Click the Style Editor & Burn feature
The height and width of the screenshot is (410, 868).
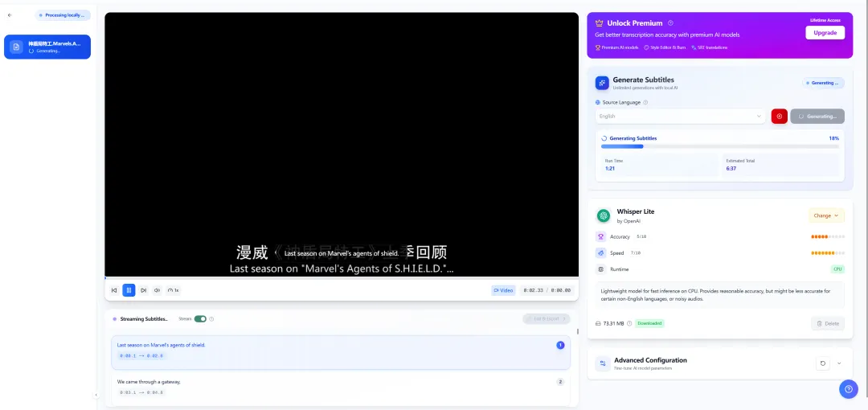(665, 47)
